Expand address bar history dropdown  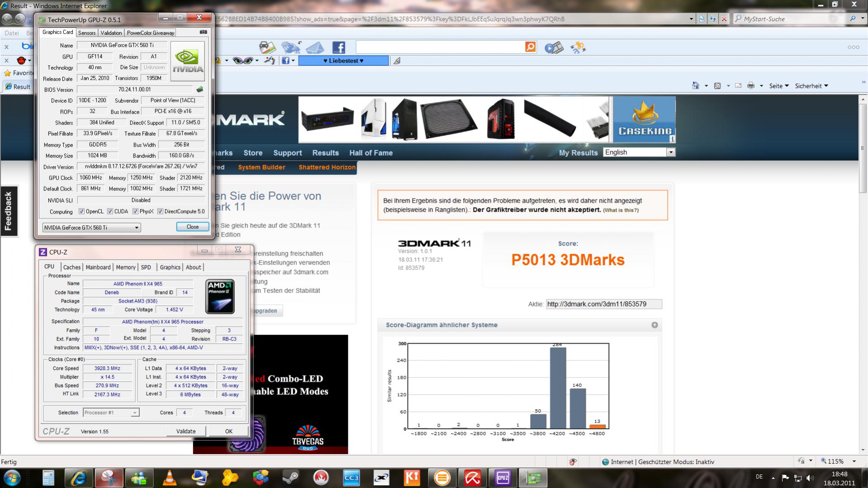click(x=691, y=19)
